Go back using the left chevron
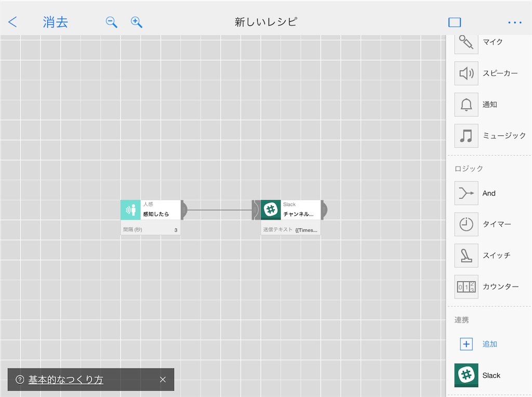 pos(12,22)
